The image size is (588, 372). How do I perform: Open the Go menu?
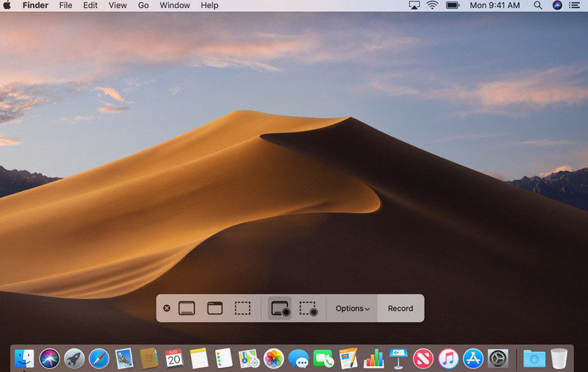tap(143, 6)
